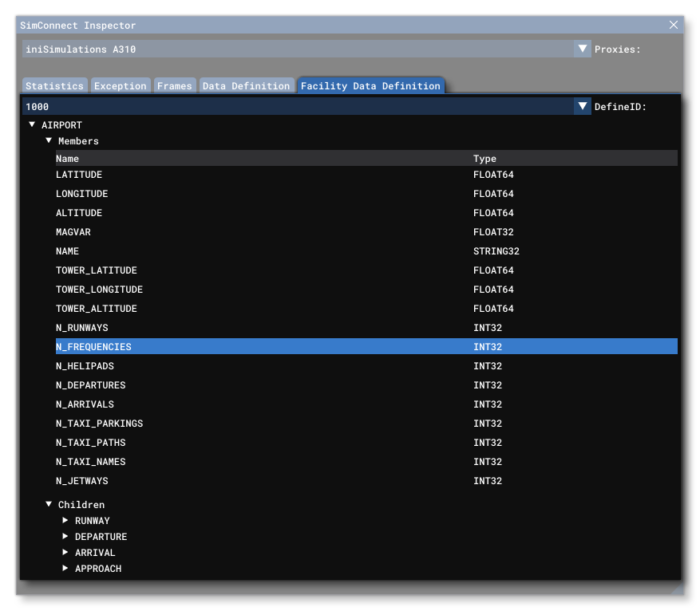Select the TOWER_ALTITUDE member row
Image resolution: width=700 pixels, height=611 pixels.
(x=239, y=308)
